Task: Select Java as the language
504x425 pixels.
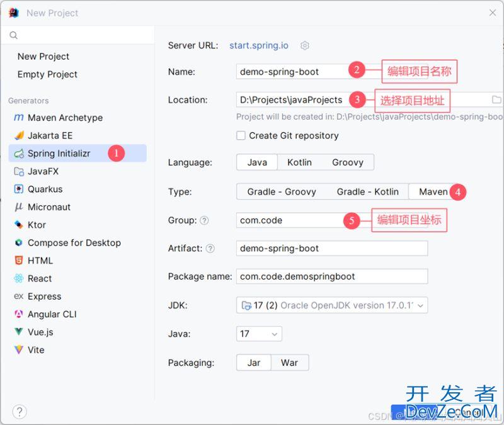Action: click(257, 162)
